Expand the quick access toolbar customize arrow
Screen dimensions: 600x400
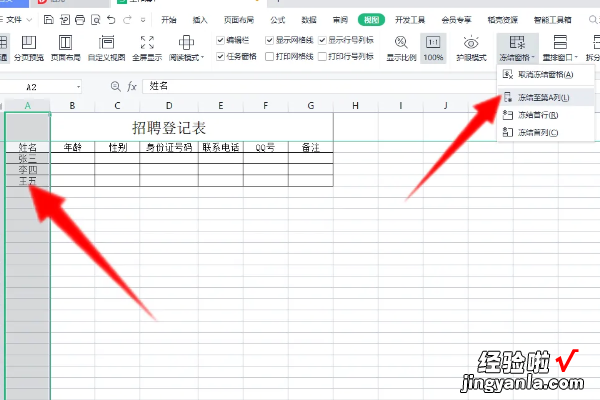(143, 20)
